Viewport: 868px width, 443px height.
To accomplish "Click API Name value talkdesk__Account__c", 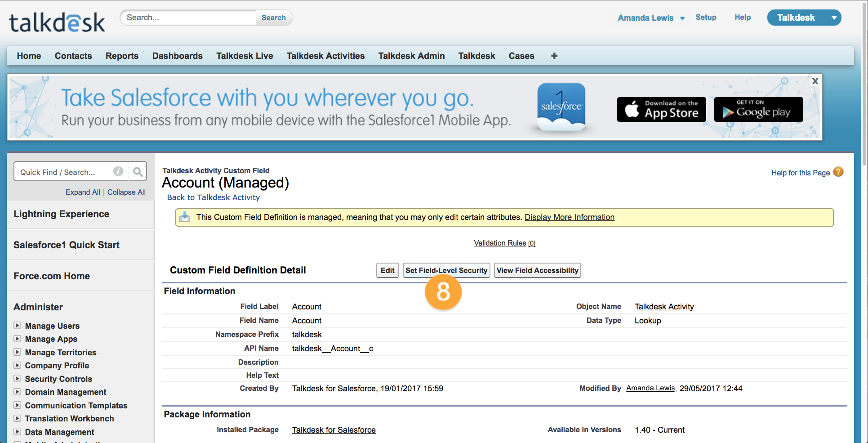I will 333,349.
